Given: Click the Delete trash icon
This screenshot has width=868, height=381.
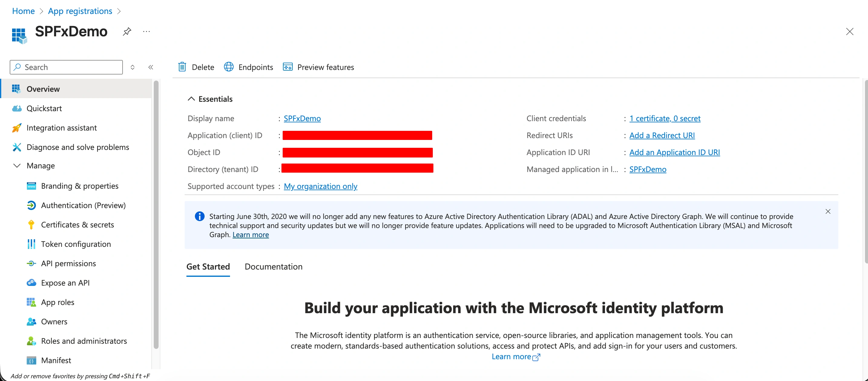Looking at the screenshot, I should coord(182,67).
